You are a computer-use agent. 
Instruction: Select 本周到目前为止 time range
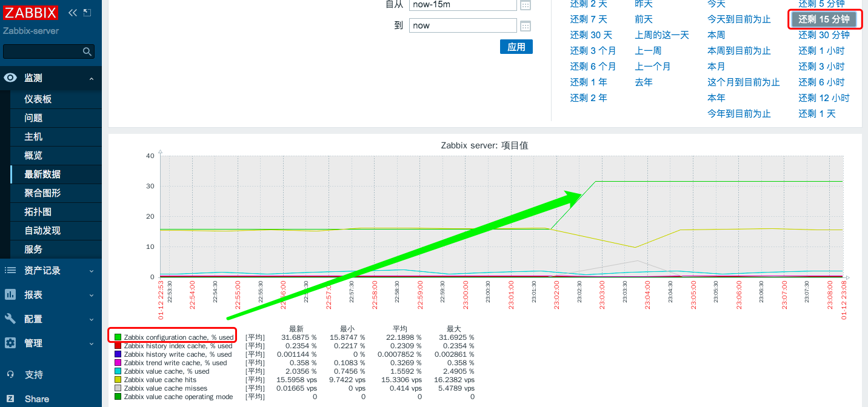pos(739,51)
